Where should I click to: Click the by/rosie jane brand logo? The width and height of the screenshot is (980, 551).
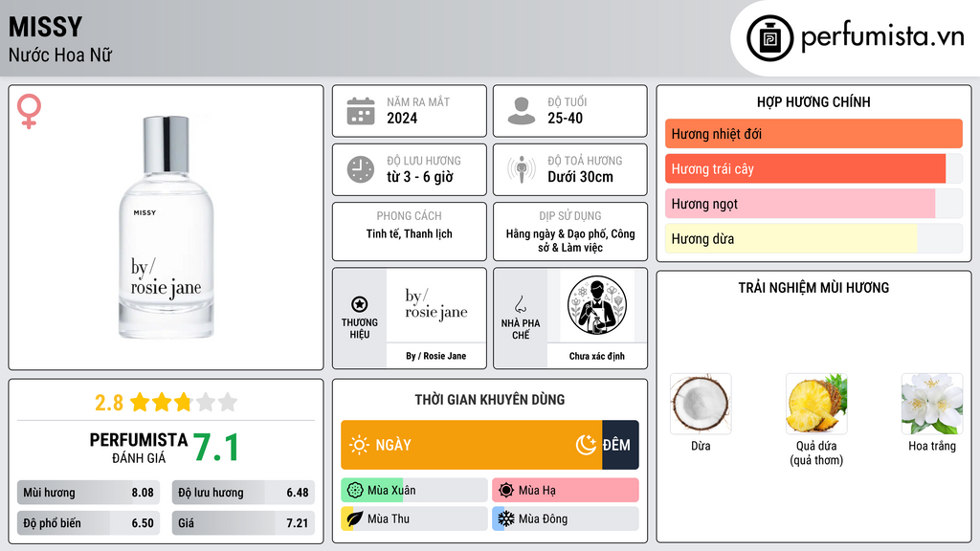point(435,304)
